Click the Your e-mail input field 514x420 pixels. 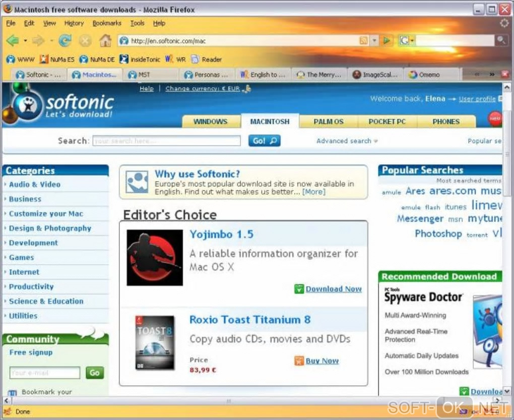(x=44, y=373)
